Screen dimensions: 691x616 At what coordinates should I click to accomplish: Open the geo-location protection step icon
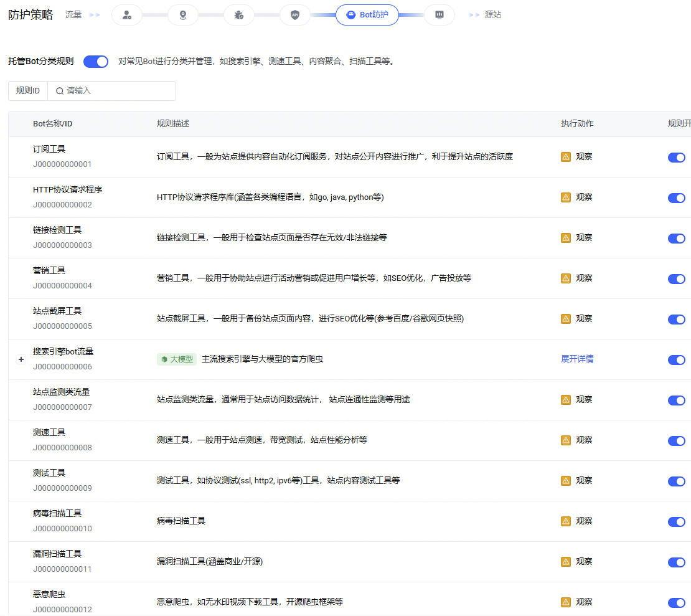tap(183, 15)
